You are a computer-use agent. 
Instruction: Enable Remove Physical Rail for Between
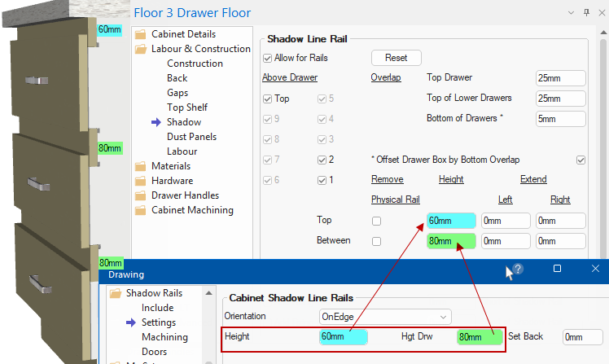376,241
